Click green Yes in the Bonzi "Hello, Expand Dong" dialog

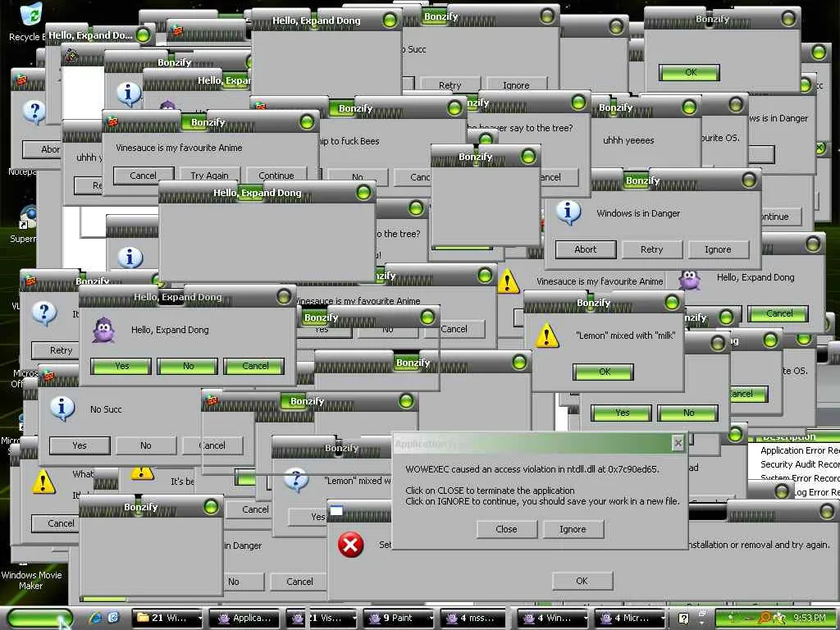121,366
